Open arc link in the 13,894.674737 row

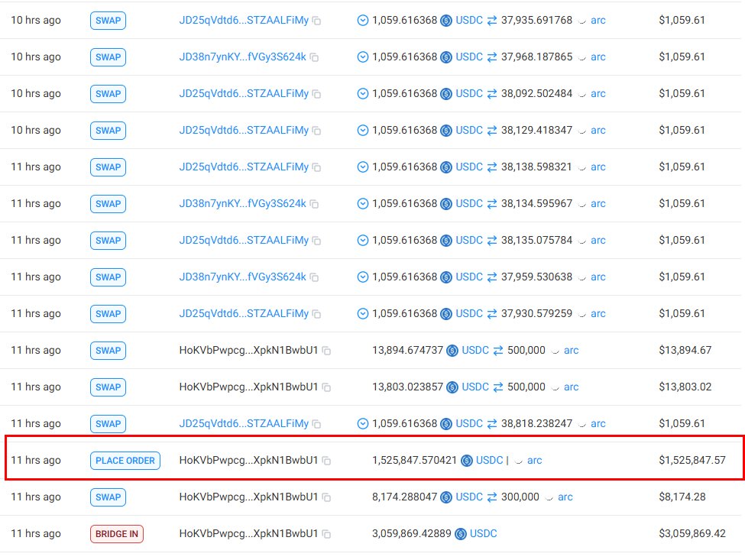coord(571,351)
